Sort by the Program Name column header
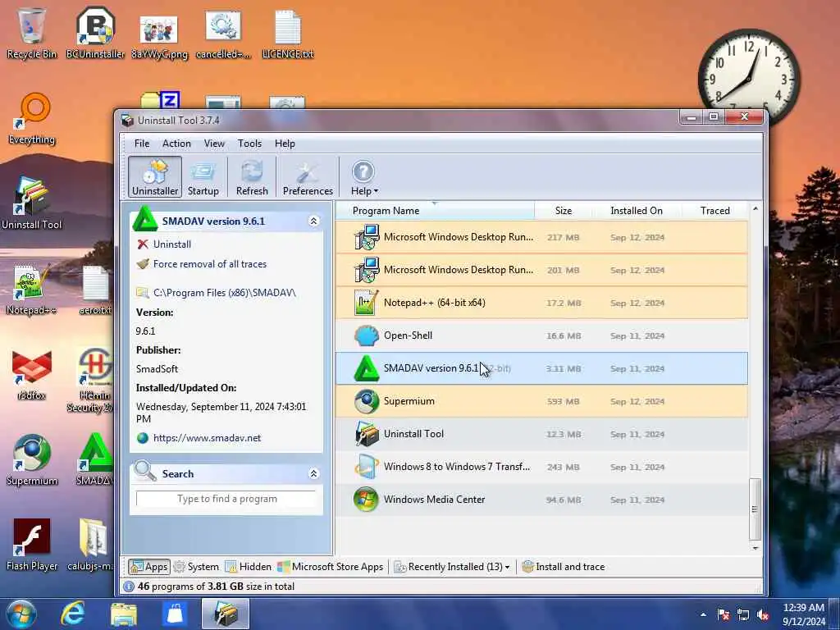Viewport: 840px width, 630px height. (x=435, y=211)
